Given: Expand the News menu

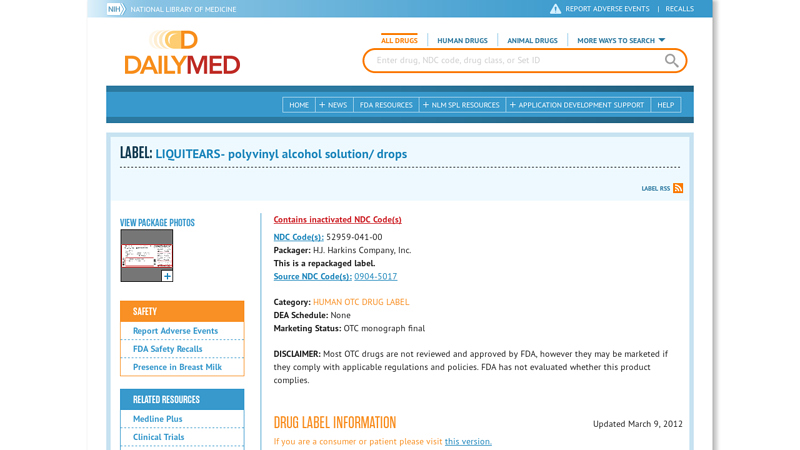Looking at the screenshot, I should (333, 105).
